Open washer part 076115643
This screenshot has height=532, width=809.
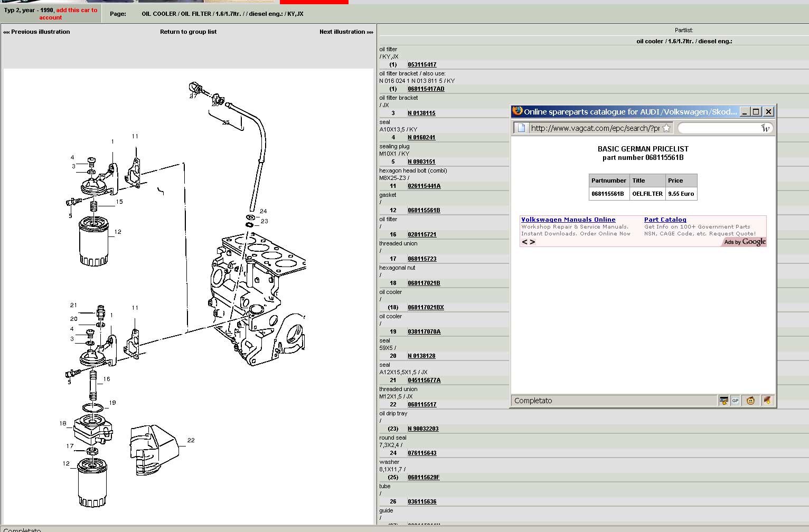(422, 453)
